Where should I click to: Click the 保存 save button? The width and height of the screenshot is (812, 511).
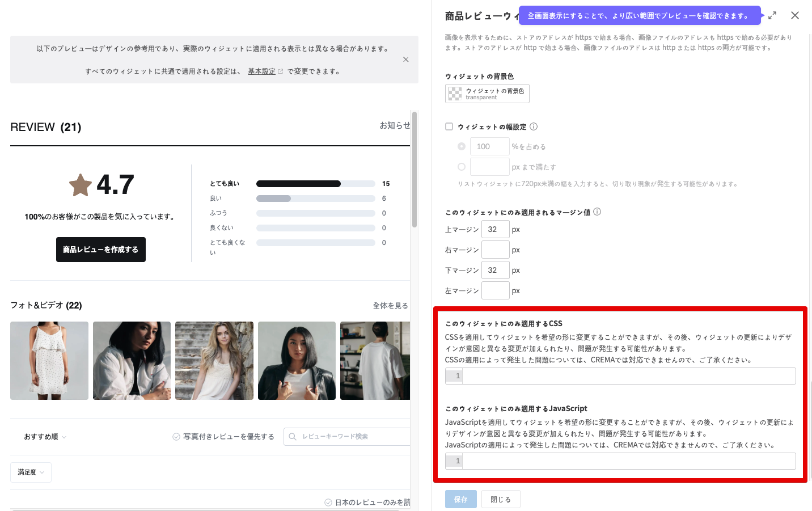(460, 499)
